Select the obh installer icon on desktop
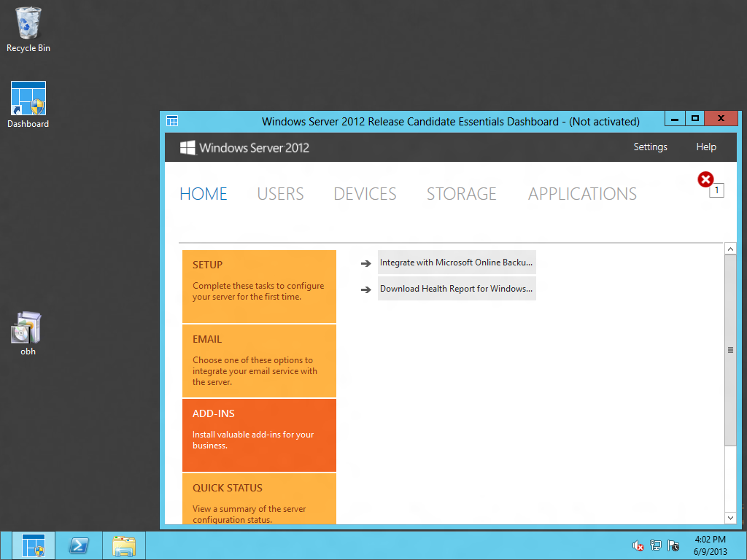Screen dimensions: 747x560 click(x=28, y=333)
